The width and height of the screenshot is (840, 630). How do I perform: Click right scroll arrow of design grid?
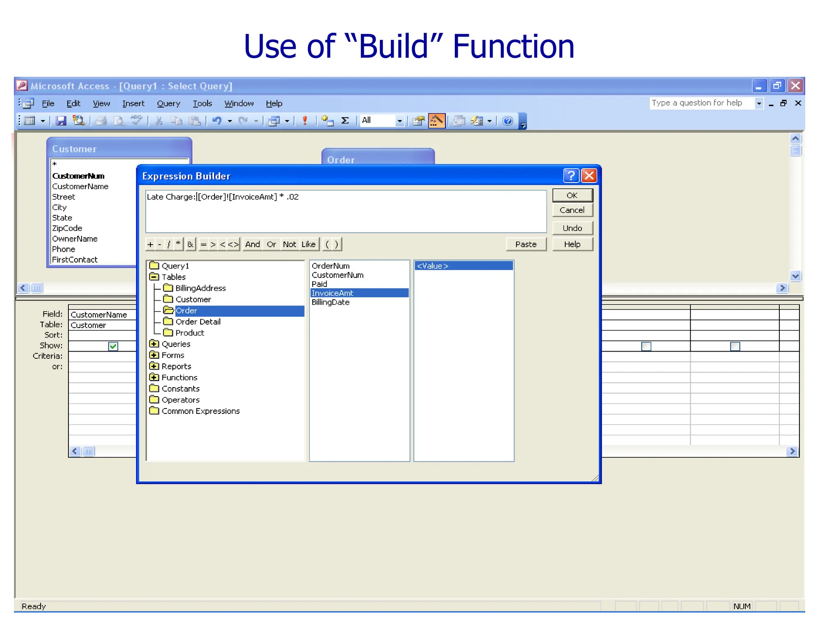coord(792,451)
